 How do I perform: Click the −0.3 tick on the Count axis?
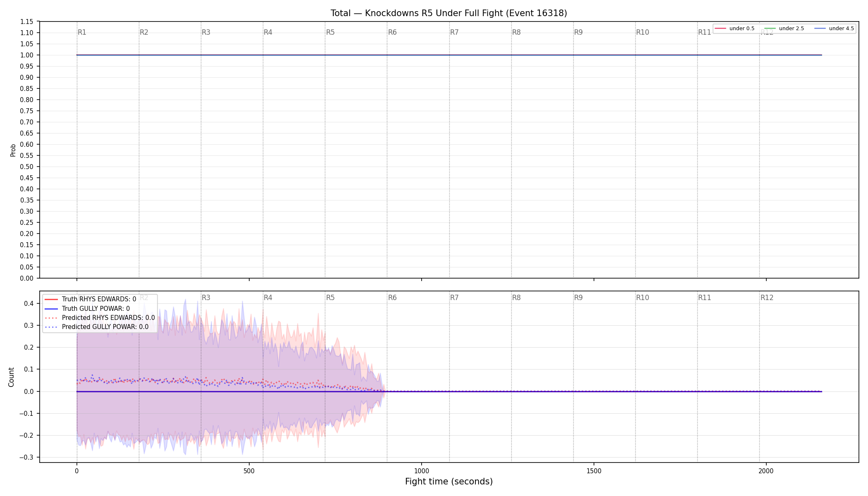point(26,457)
